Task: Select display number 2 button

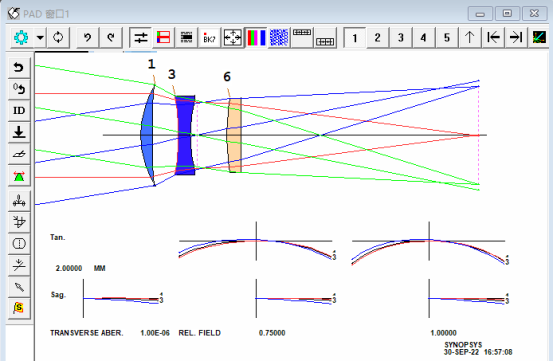Action: click(377, 37)
